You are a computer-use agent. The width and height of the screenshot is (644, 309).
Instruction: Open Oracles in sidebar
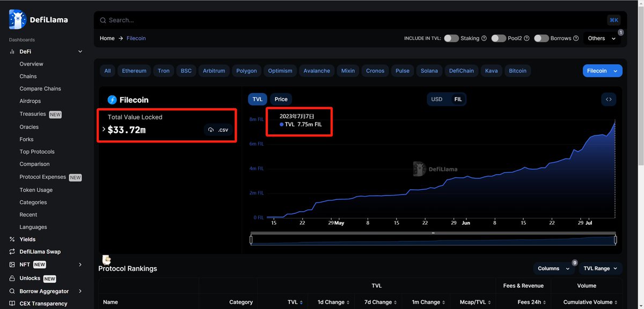tap(29, 127)
